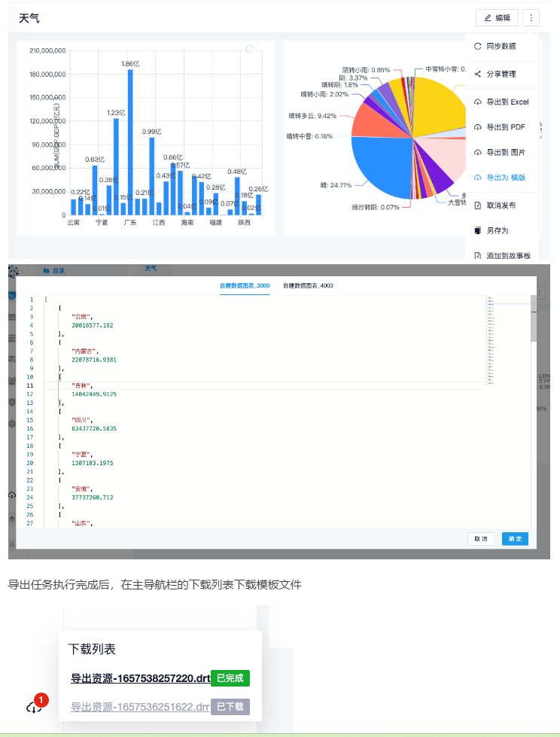
Task: Click the code editor minimap
Action: coord(491,341)
